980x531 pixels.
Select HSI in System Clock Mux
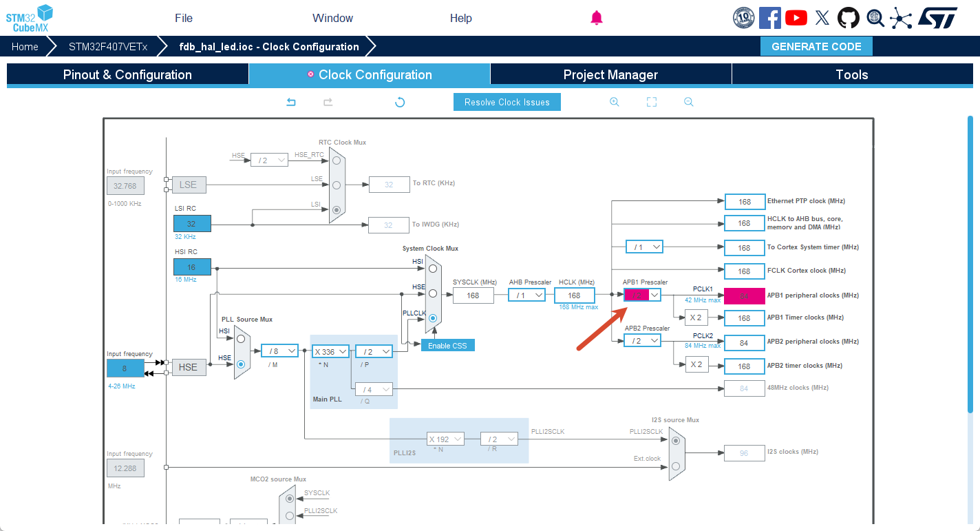tap(433, 268)
